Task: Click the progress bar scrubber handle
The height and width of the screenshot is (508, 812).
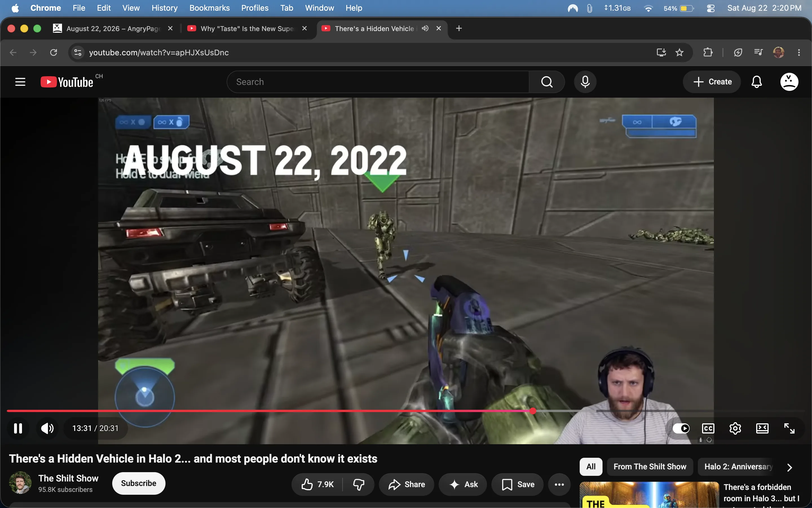Action: pyautogui.click(x=533, y=411)
